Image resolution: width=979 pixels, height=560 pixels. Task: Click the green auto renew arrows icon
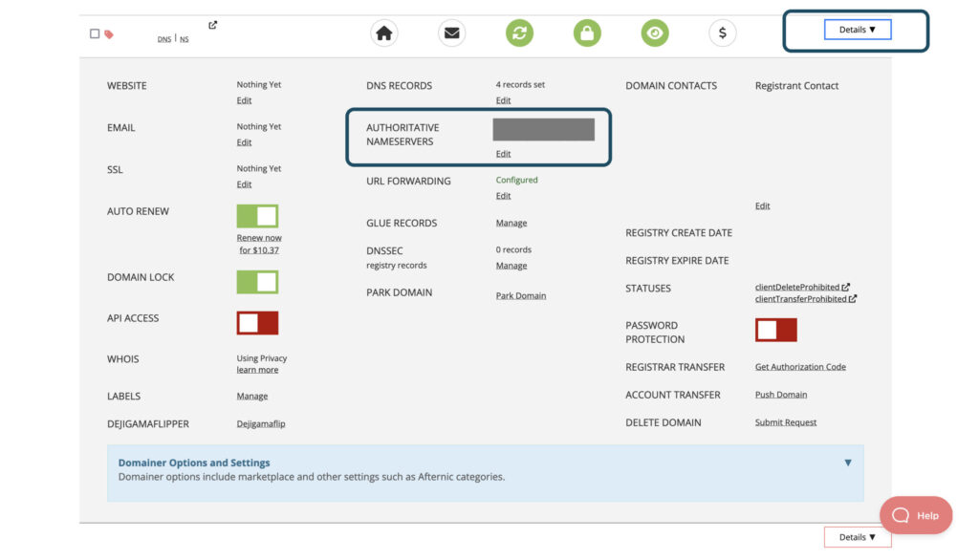pyautogui.click(x=519, y=33)
